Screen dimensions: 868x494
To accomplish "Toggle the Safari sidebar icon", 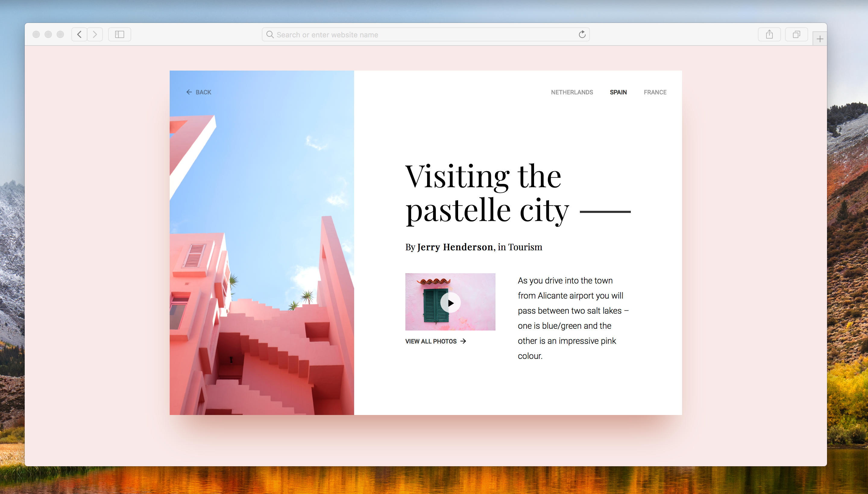I will click(119, 34).
